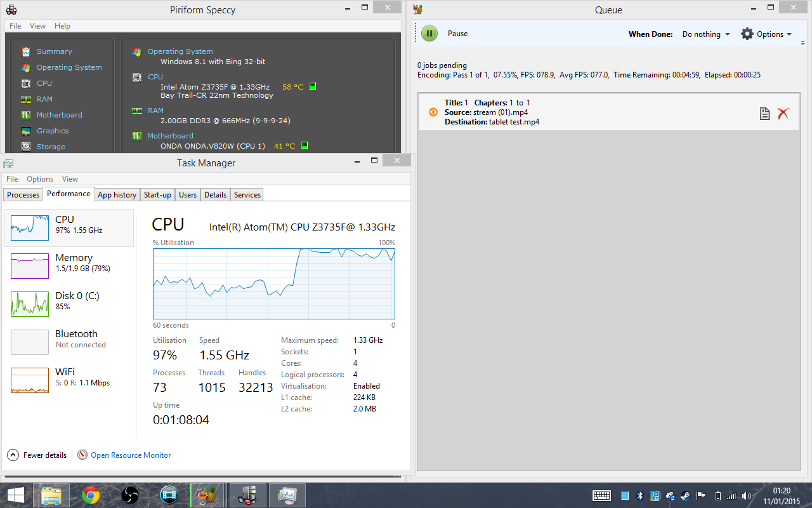
Task: Click the HandBrake Queue title bar icon
Action: 418,10
